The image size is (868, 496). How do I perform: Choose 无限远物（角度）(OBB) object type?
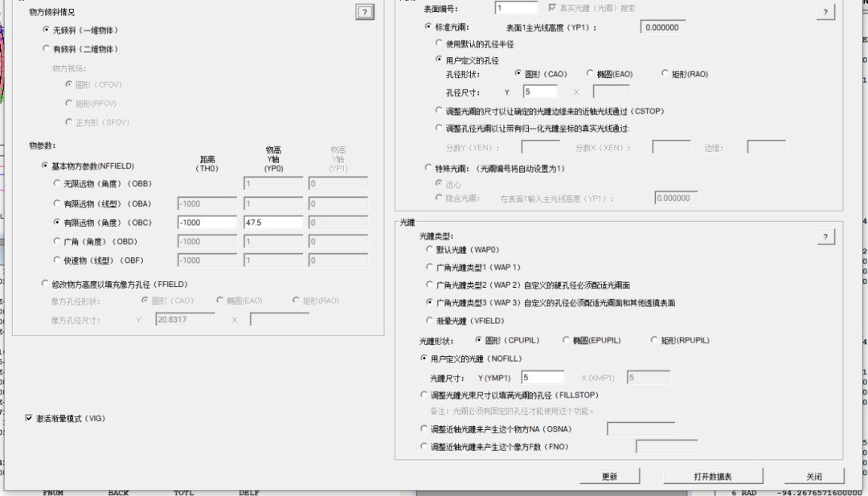[56, 183]
